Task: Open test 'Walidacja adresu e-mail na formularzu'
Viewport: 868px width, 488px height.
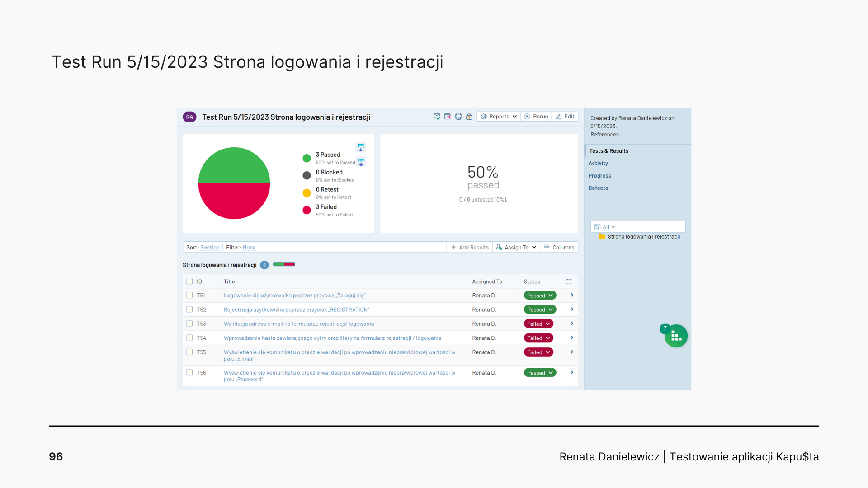Action: pos(299,324)
